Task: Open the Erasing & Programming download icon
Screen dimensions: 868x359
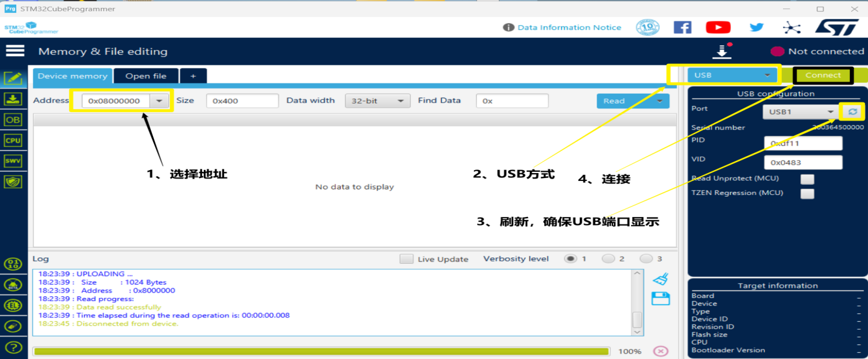Action: pyautogui.click(x=12, y=99)
